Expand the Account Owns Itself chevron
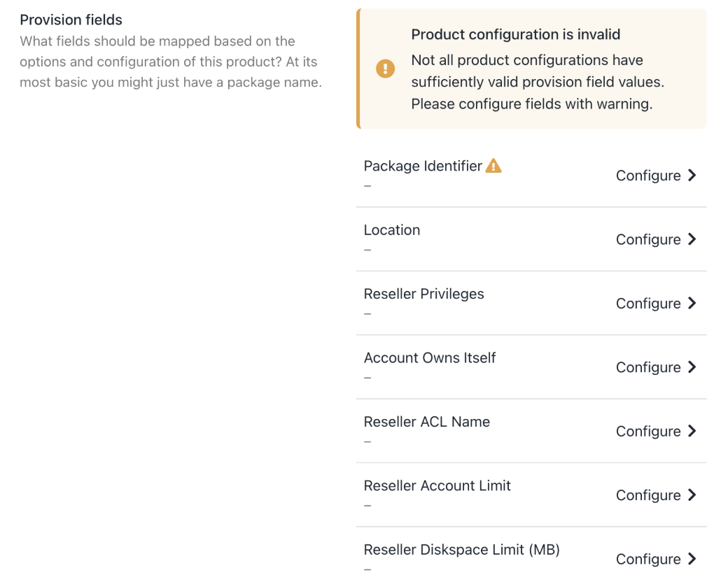The height and width of the screenshot is (582, 728). pyautogui.click(x=692, y=367)
